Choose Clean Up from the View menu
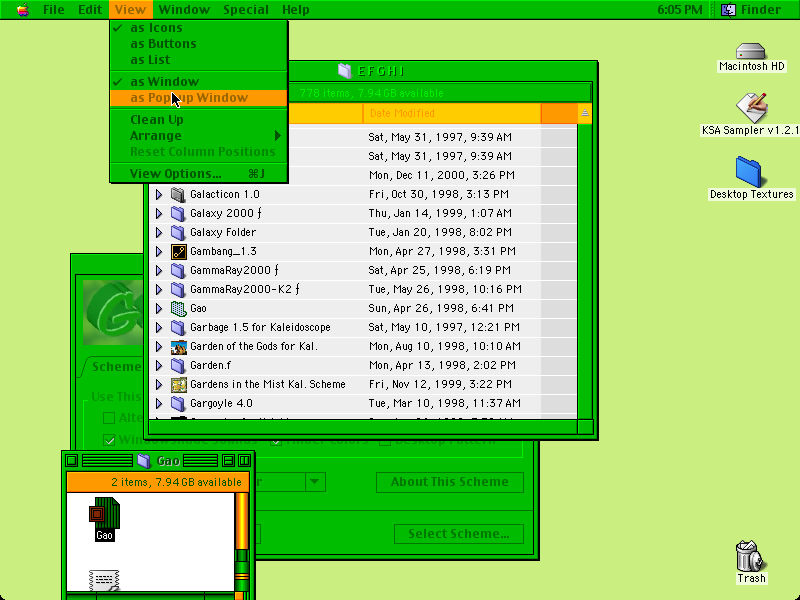Image resolution: width=800 pixels, height=600 pixels. [198, 120]
